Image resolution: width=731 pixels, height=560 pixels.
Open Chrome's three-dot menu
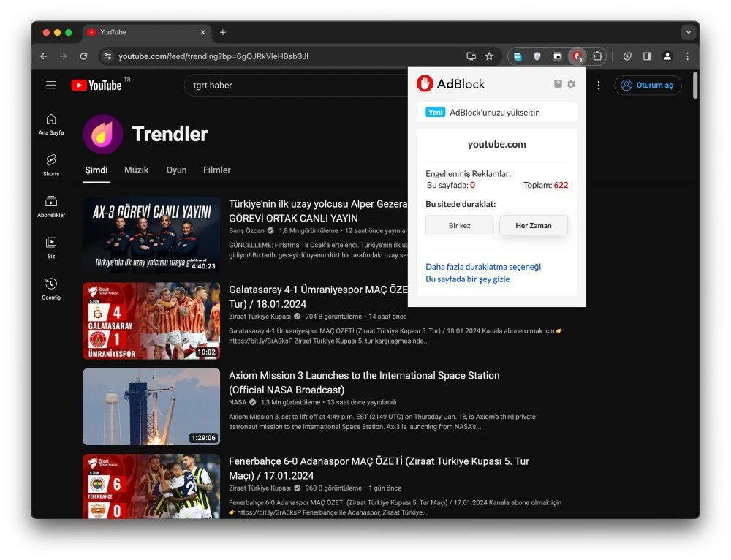coord(687,56)
